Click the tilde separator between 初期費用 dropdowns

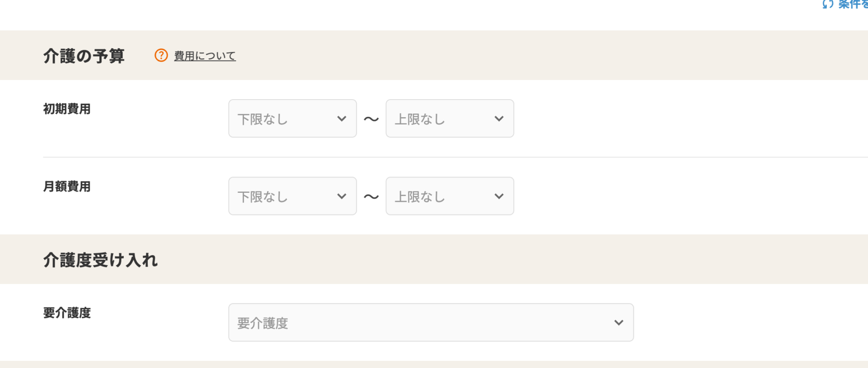tap(371, 119)
